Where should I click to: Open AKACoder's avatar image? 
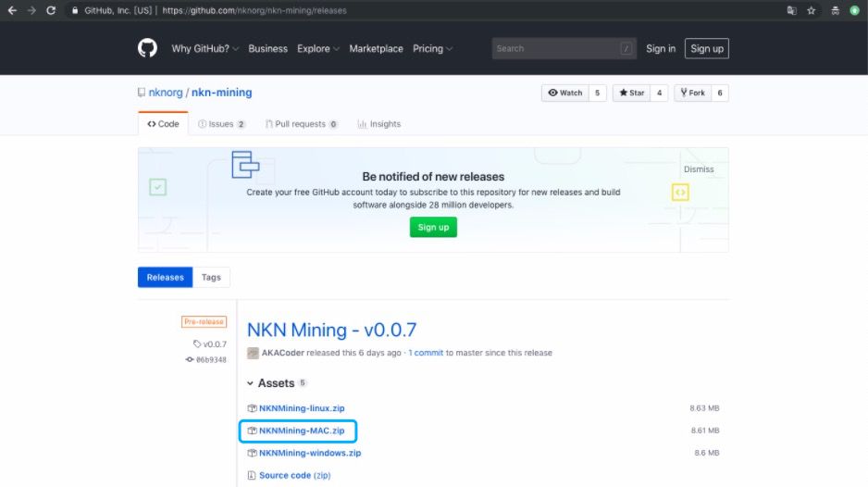click(x=253, y=353)
